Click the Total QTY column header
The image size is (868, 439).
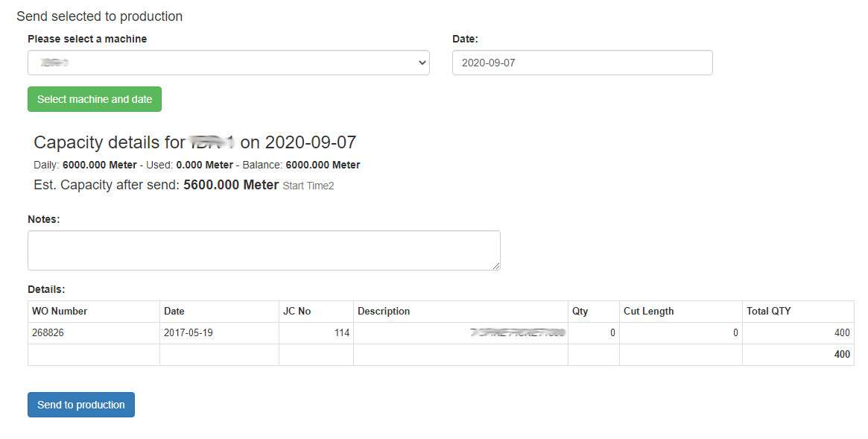[768, 311]
